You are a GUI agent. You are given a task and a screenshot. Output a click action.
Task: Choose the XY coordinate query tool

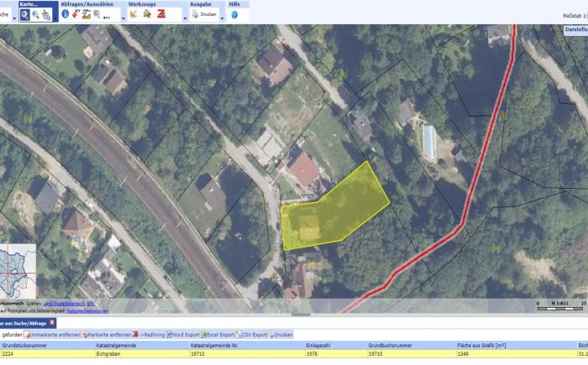pyautogui.click(x=76, y=14)
